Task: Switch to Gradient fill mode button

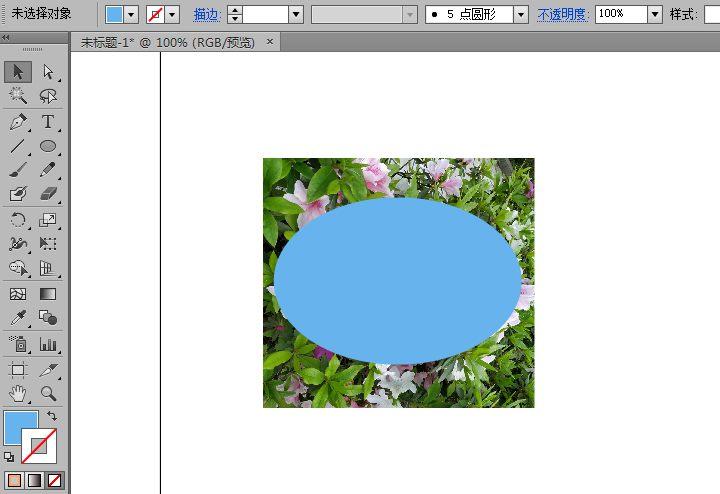Action: tap(34, 480)
